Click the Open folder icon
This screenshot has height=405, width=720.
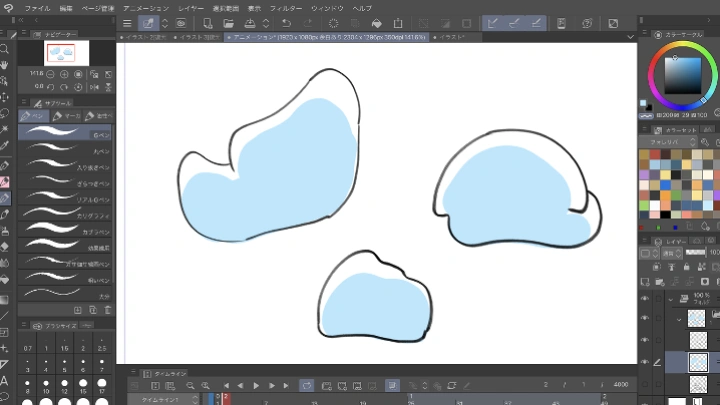point(228,23)
